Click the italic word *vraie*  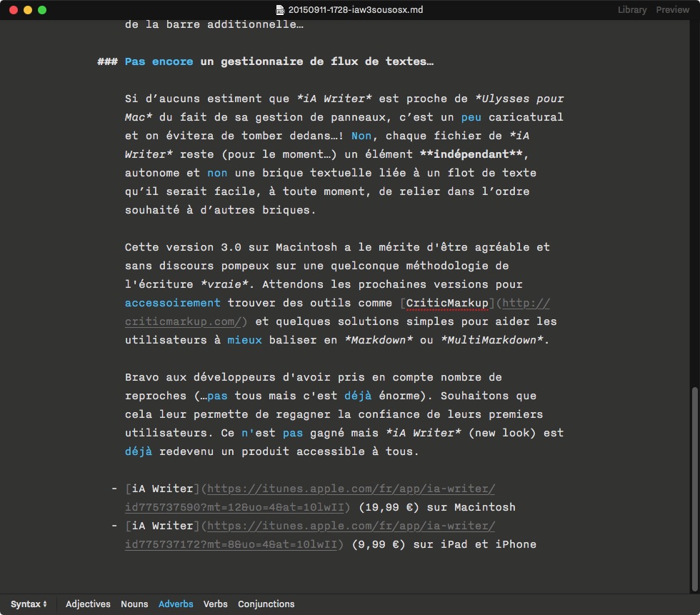click(x=224, y=284)
